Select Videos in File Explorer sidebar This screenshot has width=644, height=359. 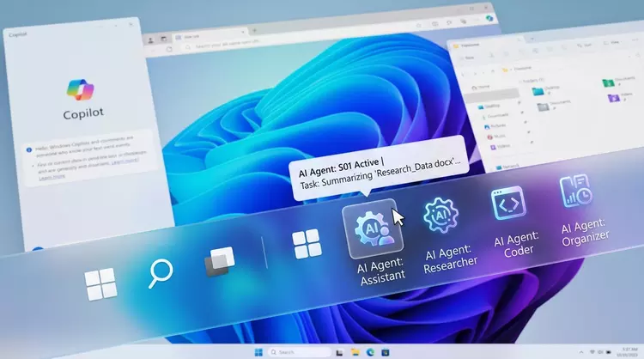[500, 147]
